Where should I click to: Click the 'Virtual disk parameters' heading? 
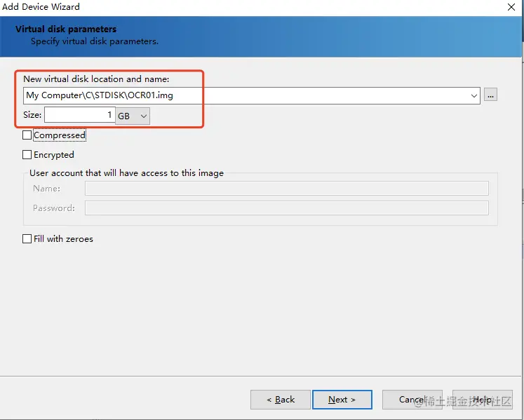click(x=66, y=29)
